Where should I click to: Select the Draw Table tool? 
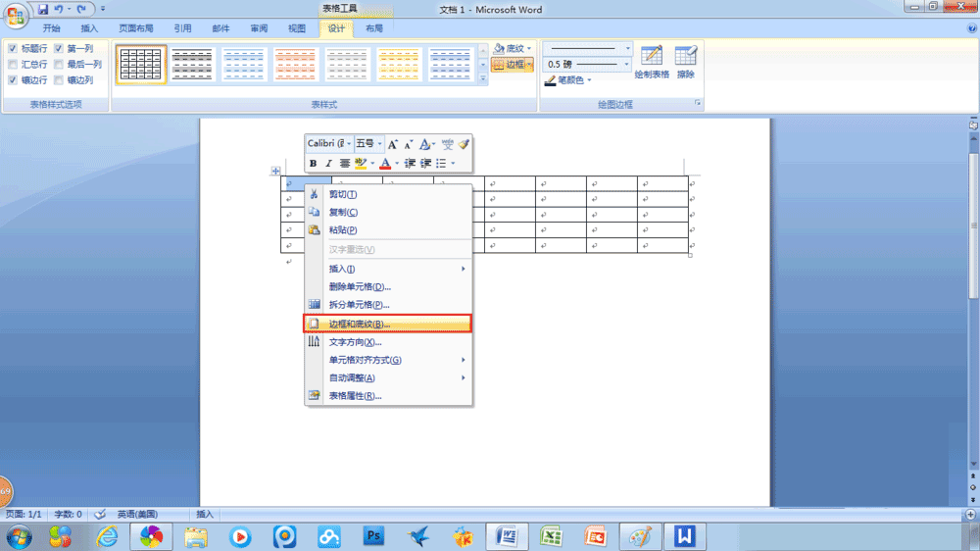pyautogui.click(x=652, y=62)
